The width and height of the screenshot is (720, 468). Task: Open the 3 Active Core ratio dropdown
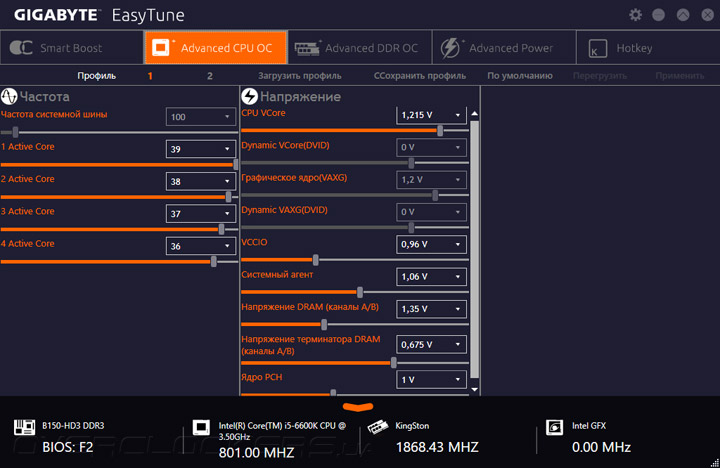[200, 214]
